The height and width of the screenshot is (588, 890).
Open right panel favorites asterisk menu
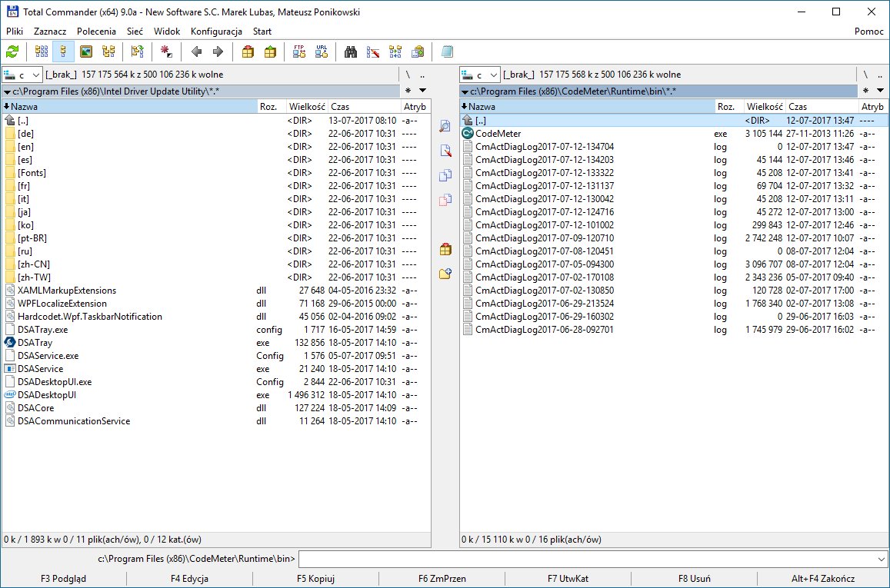[x=865, y=91]
